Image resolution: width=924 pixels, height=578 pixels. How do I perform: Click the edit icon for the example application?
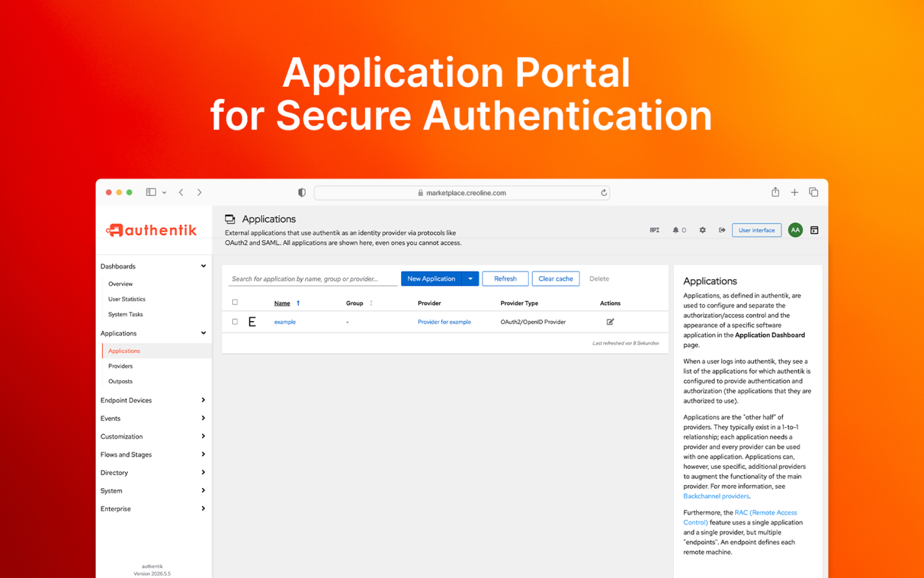click(x=610, y=322)
